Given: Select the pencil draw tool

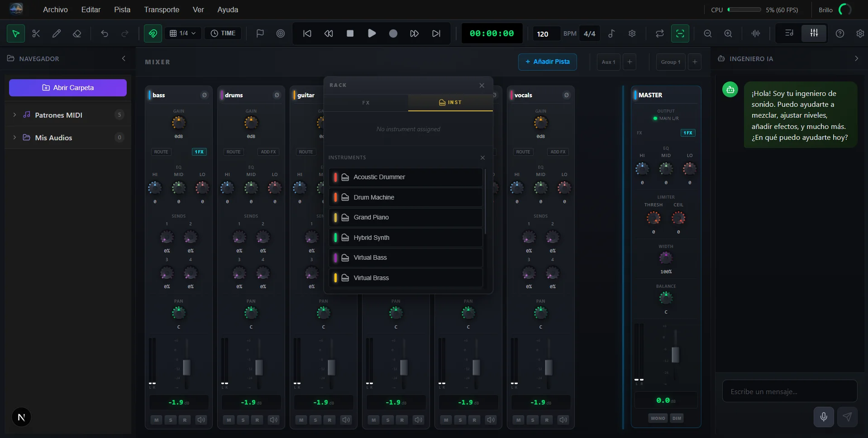Looking at the screenshot, I should tap(57, 33).
